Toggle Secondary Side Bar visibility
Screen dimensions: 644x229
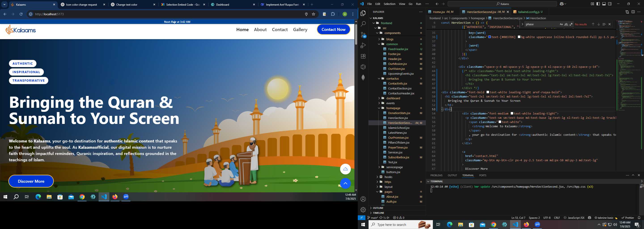click(610, 4)
